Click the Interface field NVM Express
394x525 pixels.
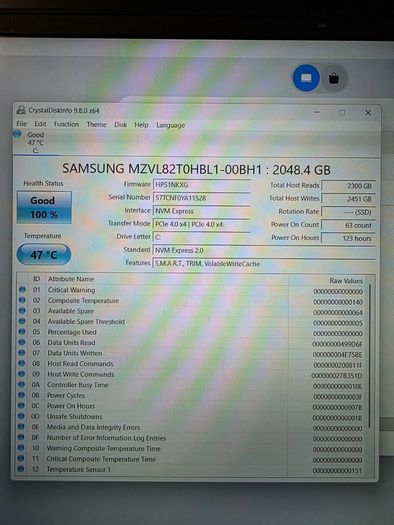202,211
